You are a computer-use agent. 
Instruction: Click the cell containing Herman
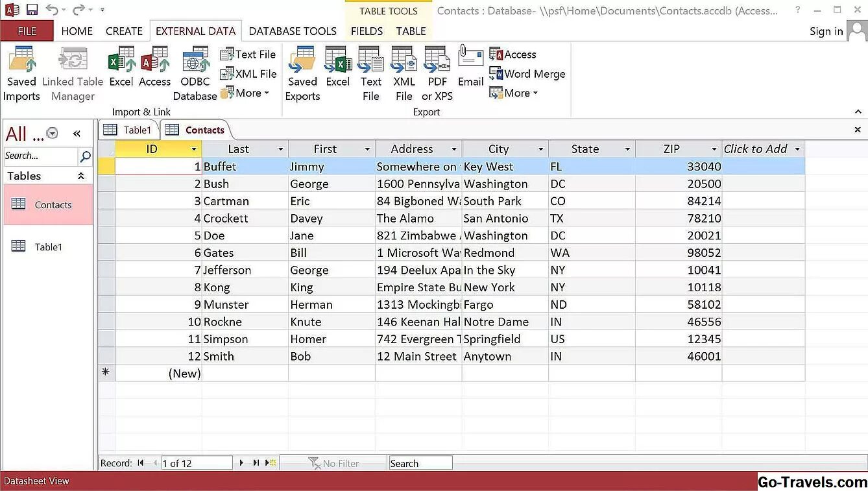tap(332, 304)
